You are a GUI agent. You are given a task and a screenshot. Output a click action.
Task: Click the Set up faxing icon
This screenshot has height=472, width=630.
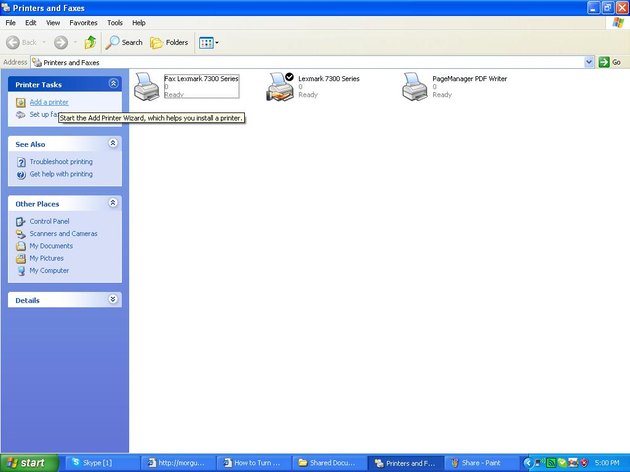20,115
